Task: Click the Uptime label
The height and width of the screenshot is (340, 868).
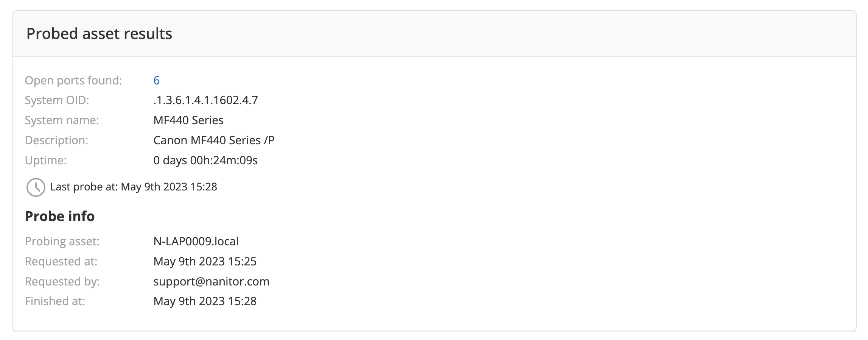Action: point(45,161)
